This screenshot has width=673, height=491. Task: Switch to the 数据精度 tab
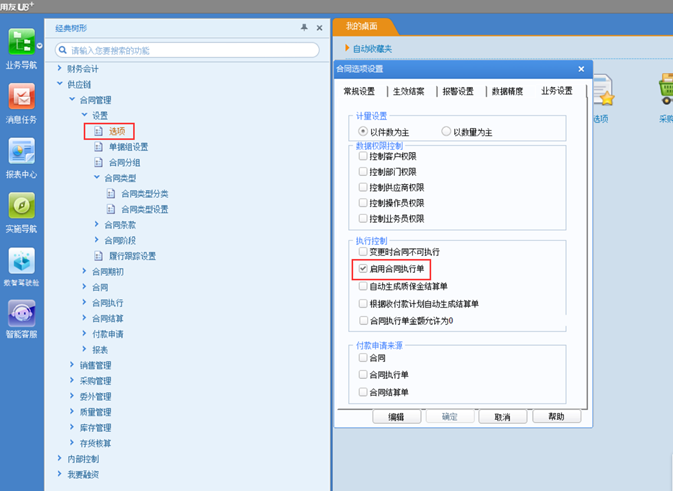(x=507, y=91)
